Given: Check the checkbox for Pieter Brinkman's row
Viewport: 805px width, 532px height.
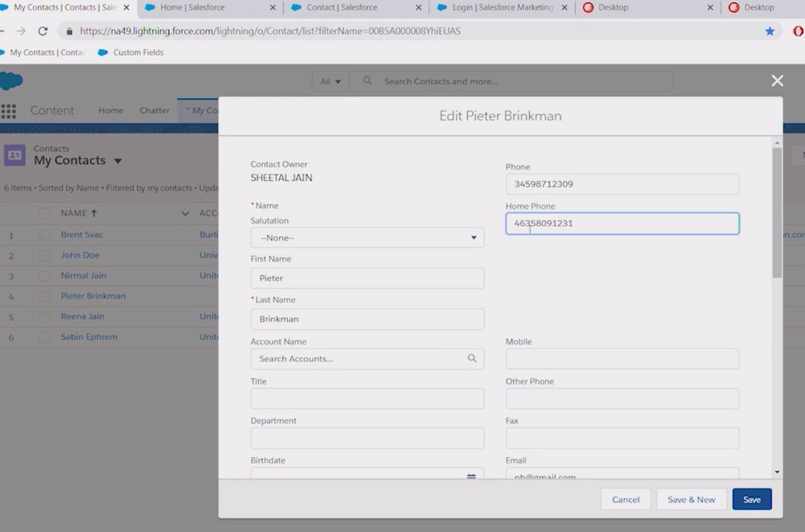Looking at the screenshot, I should (44, 296).
